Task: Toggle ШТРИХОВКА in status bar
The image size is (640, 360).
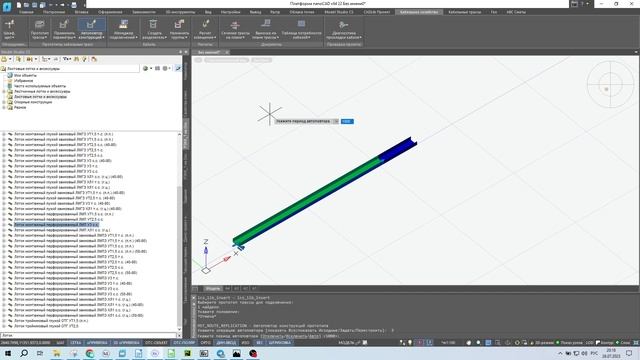Action: pos(280,343)
